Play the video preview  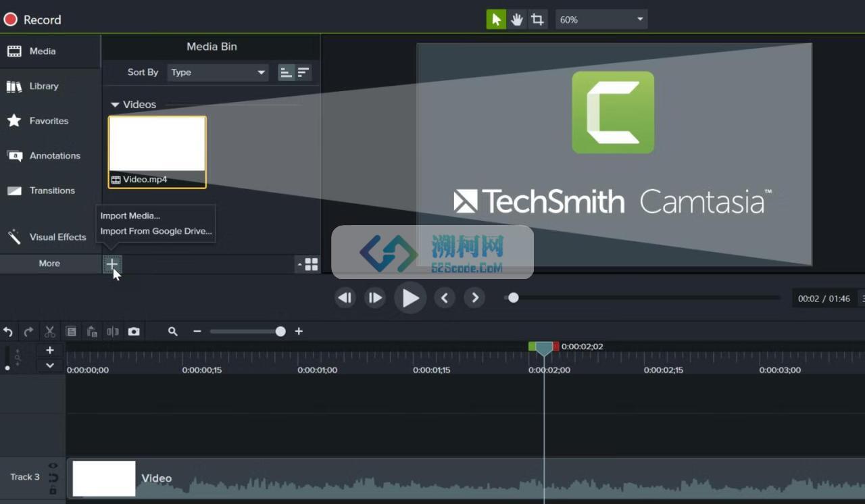pos(410,298)
